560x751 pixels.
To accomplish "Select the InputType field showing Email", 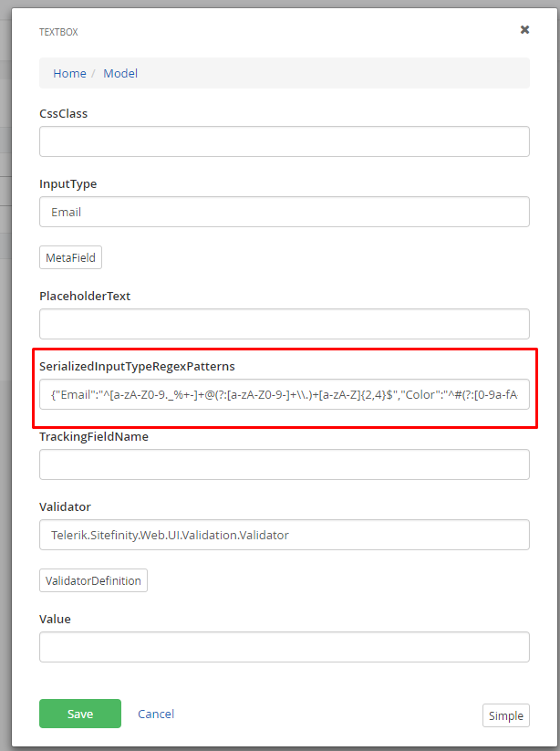I will [284, 212].
